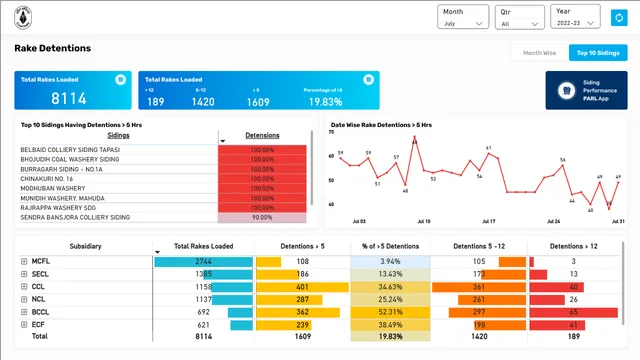Select CHINAKURI NO. 16 row

[163, 179]
